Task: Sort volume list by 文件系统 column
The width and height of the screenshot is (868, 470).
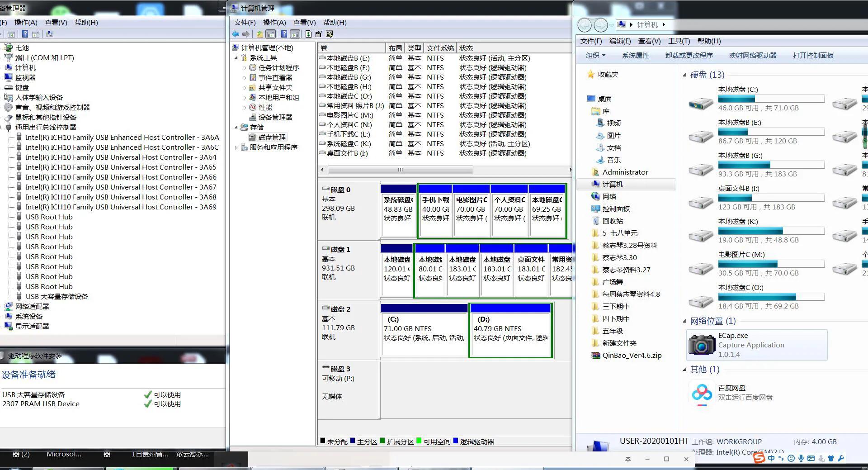Action: click(440, 48)
